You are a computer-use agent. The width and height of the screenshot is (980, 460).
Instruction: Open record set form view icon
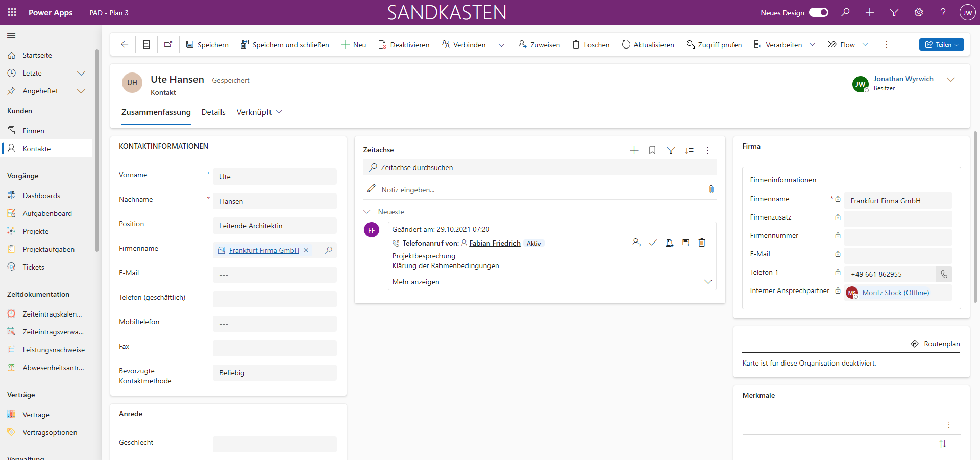pyautogui.click(x=146, y=44)
